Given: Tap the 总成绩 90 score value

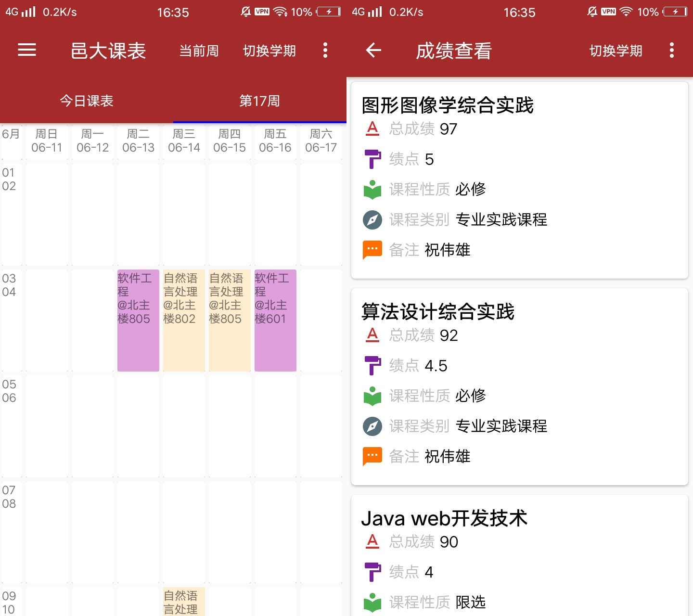Looking at the screenshot, I should [x=449, y=542].
